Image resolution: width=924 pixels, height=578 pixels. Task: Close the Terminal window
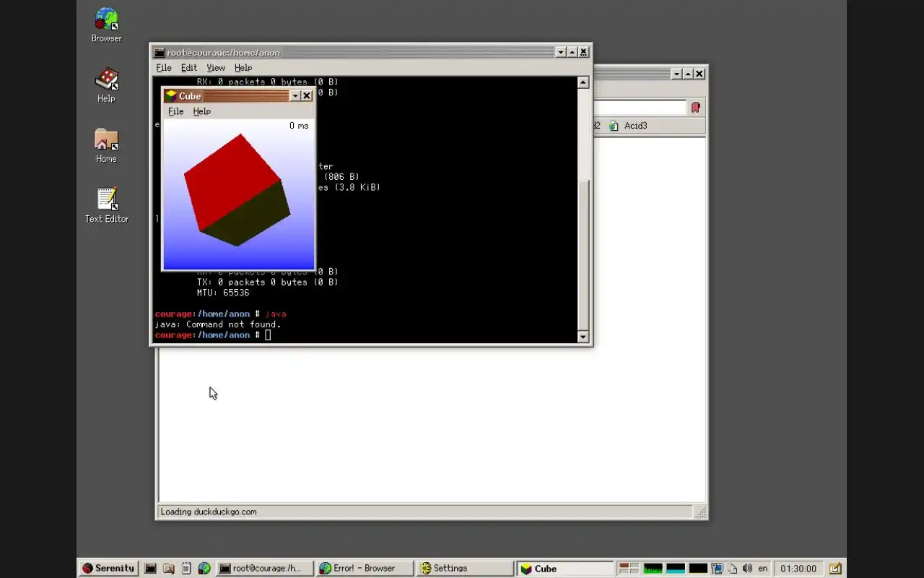pos(584,52)
